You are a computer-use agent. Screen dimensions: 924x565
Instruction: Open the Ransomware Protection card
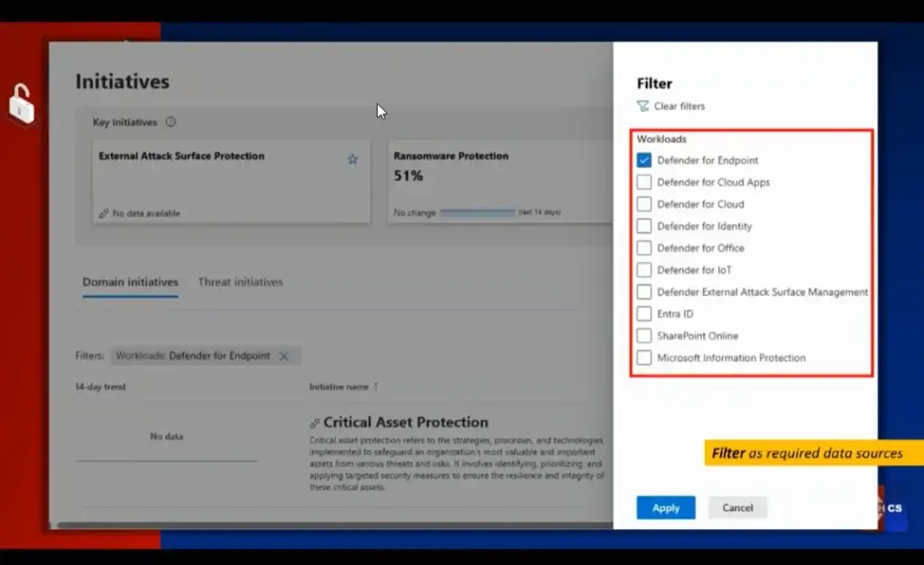pyautogui.click(x=500, y=181)
